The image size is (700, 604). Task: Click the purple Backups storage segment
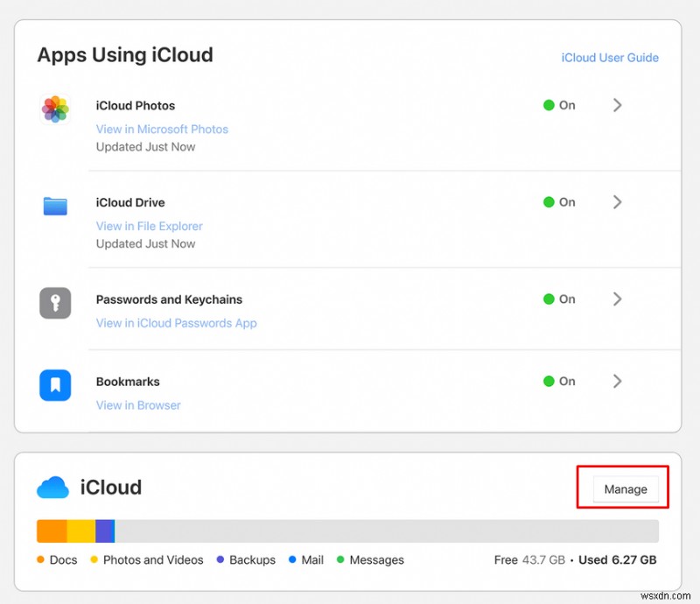[104, 531]
